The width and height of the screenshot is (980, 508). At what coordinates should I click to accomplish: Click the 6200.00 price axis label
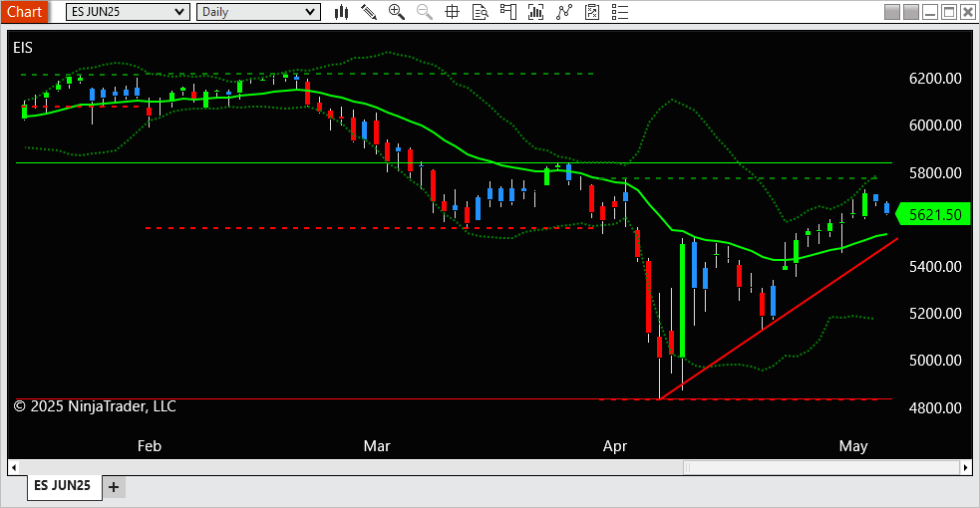pyautogui.click(x=935, y=79)
